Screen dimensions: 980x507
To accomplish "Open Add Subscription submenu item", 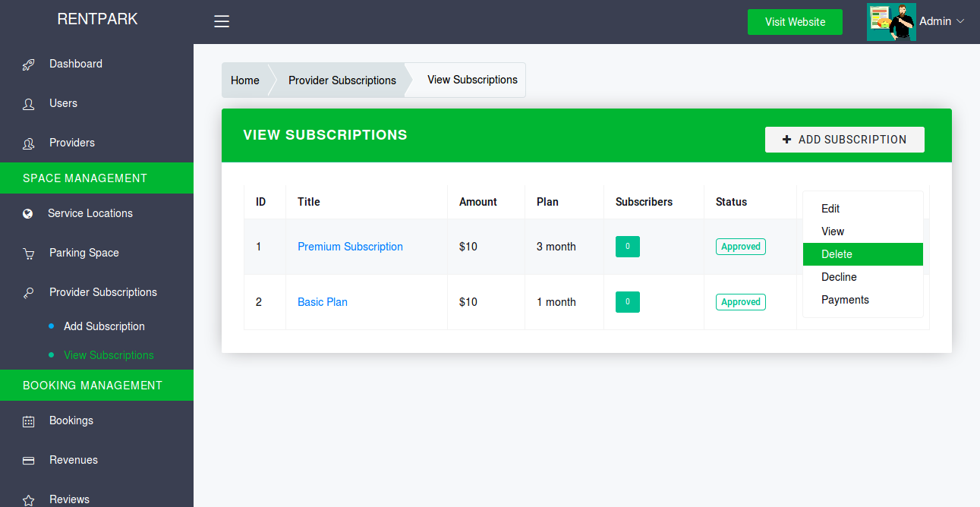I will pyautogui.click(x=104, y=326).
